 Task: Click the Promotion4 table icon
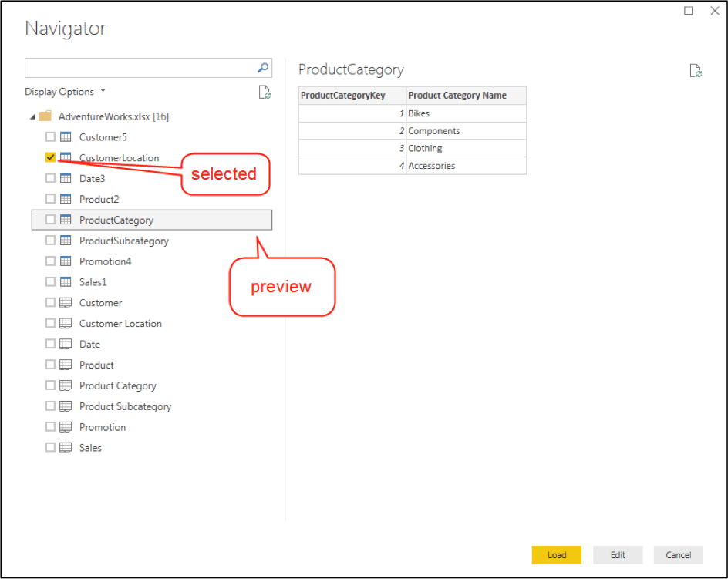tap(66, 261)
